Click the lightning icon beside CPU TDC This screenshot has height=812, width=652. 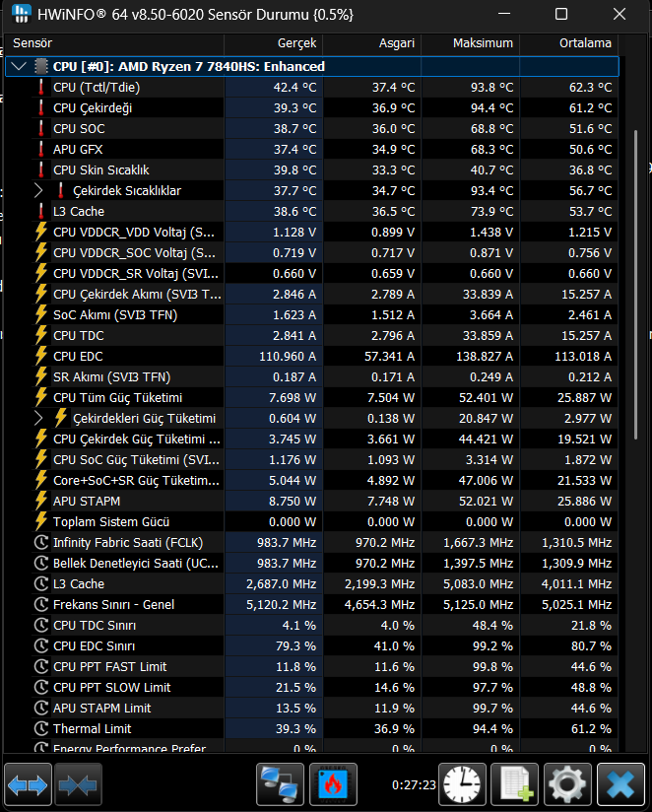tap(41, 336)
